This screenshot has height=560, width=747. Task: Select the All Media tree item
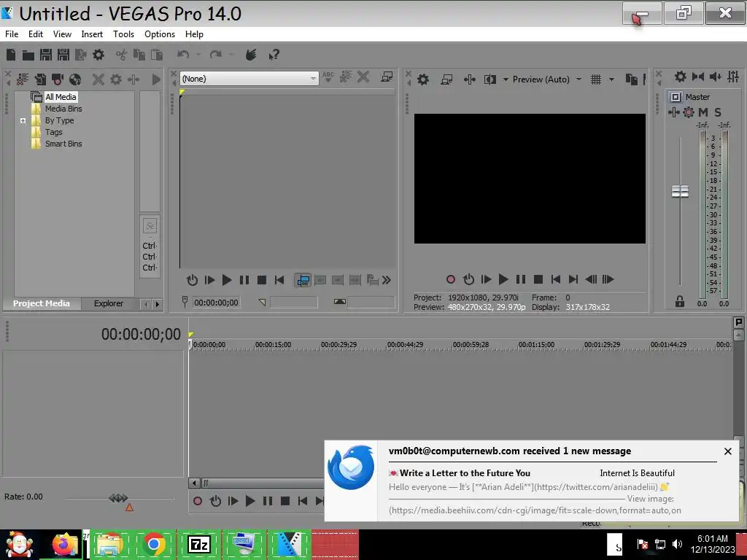click(60, 97)
